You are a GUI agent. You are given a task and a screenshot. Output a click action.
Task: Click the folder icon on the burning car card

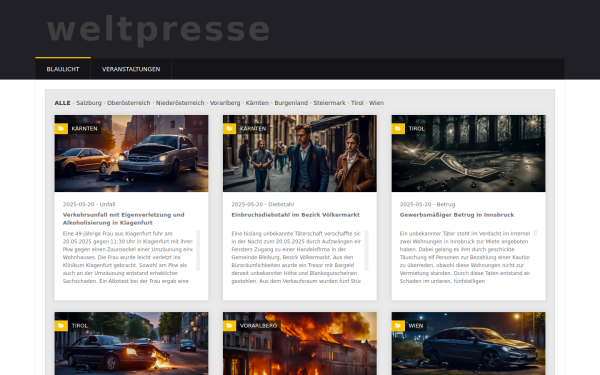pyautogui.click(x=61, y=326)
